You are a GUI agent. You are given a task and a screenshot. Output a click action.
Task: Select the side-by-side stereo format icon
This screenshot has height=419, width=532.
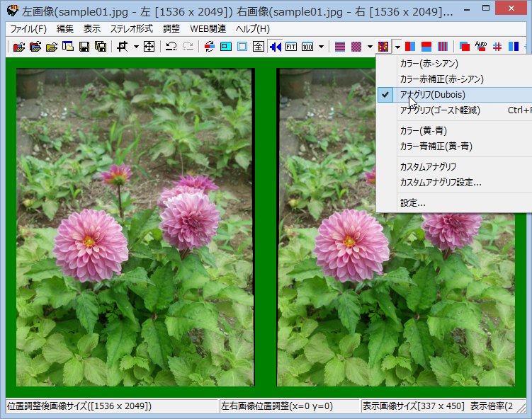(410, 47)
